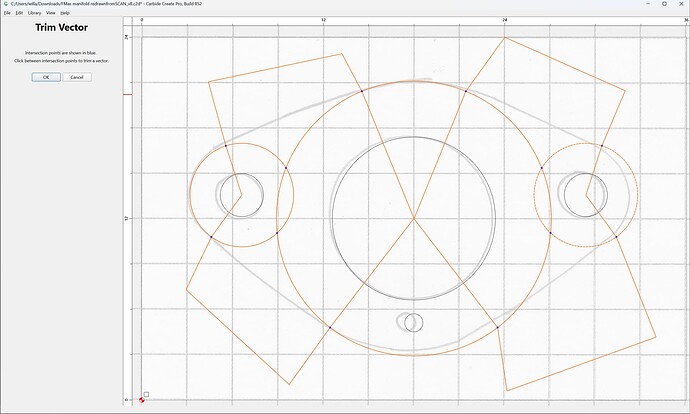Minimize the Carbide Create window
The image size is (690, 414).
click(x=649, y=4)
